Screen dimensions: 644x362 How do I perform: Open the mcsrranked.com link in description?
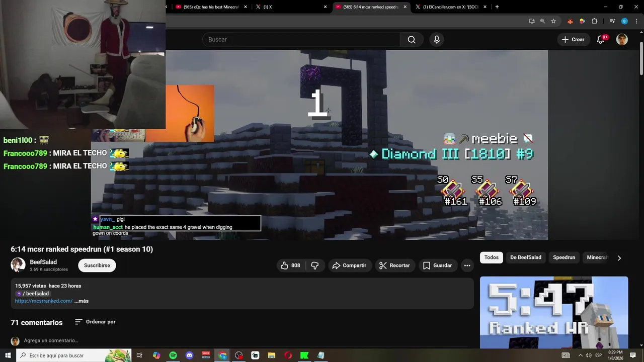[44, 301]
